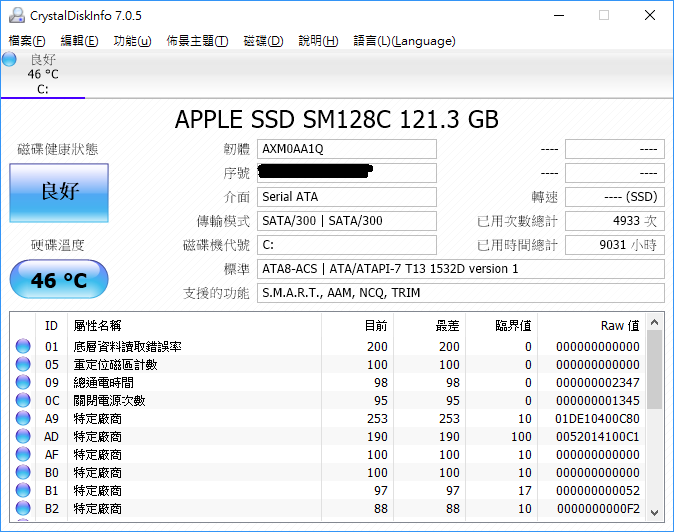Viewport: 674px width, 532px height.
Task: Click status orb for attribute AD row
Action: pos(23,437)
